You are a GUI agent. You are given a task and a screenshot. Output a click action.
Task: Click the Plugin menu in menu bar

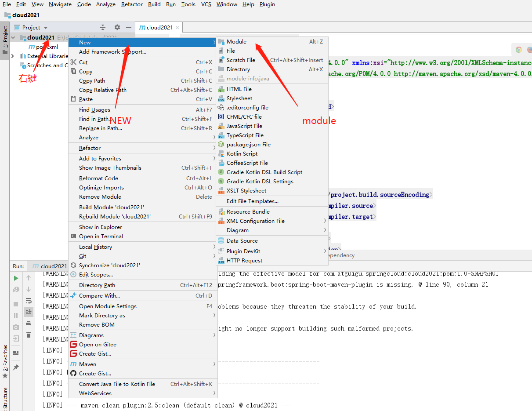point(267,4)
